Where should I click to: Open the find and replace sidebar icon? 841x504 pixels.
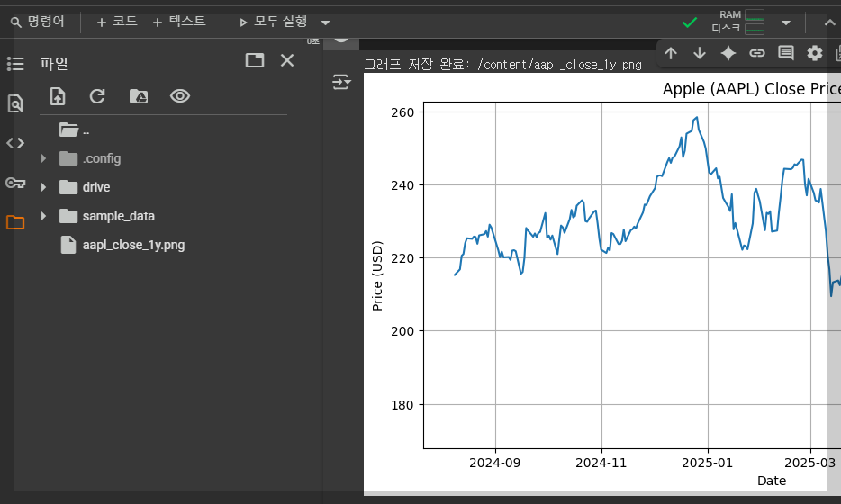pos(15,103)
